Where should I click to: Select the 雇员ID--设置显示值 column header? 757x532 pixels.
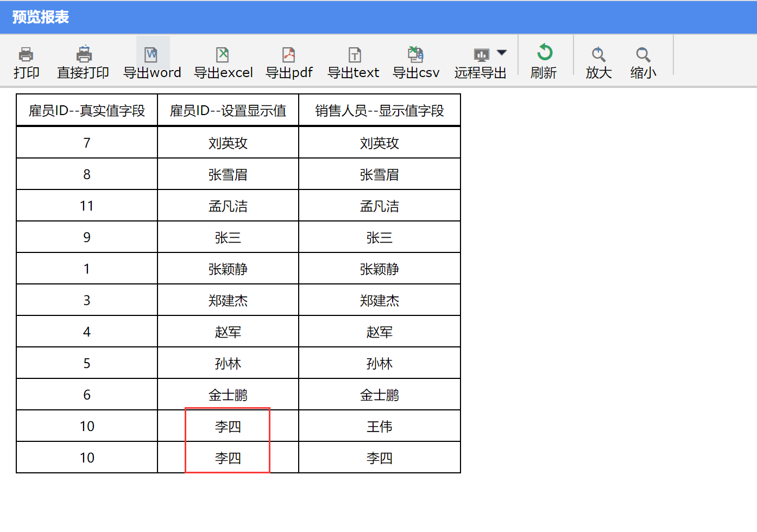click(228, 111)
